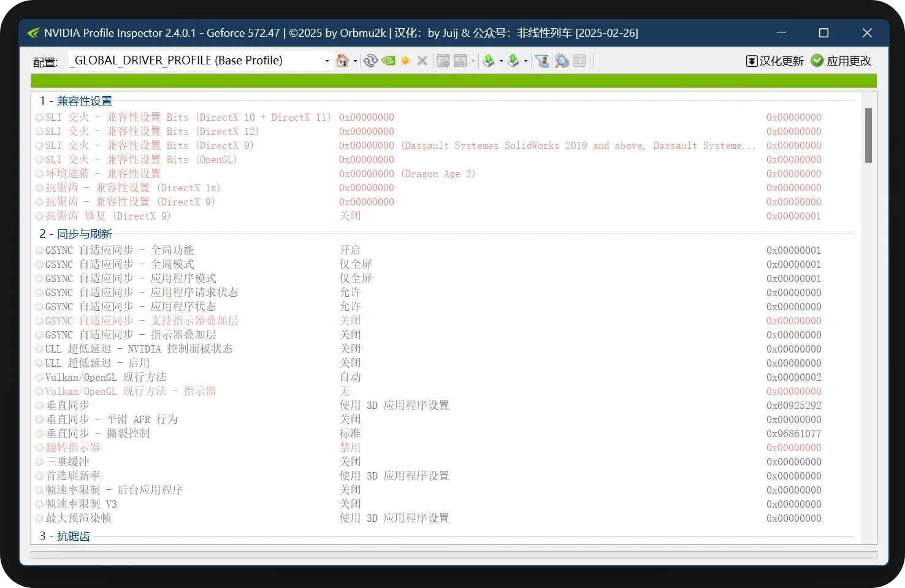The width and height of the screenshot is (905, 588).
Task: Click the add application window icon
Action: (x=443, y=61)
